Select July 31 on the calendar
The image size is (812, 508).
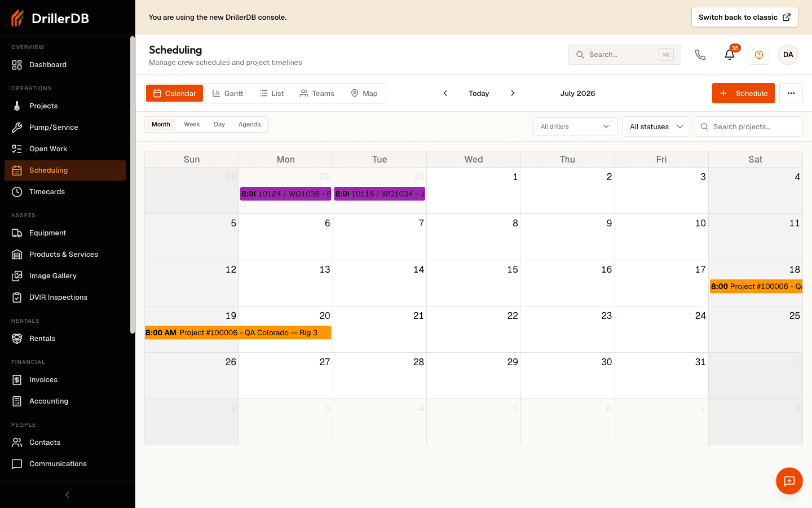[x=661, y=375]
